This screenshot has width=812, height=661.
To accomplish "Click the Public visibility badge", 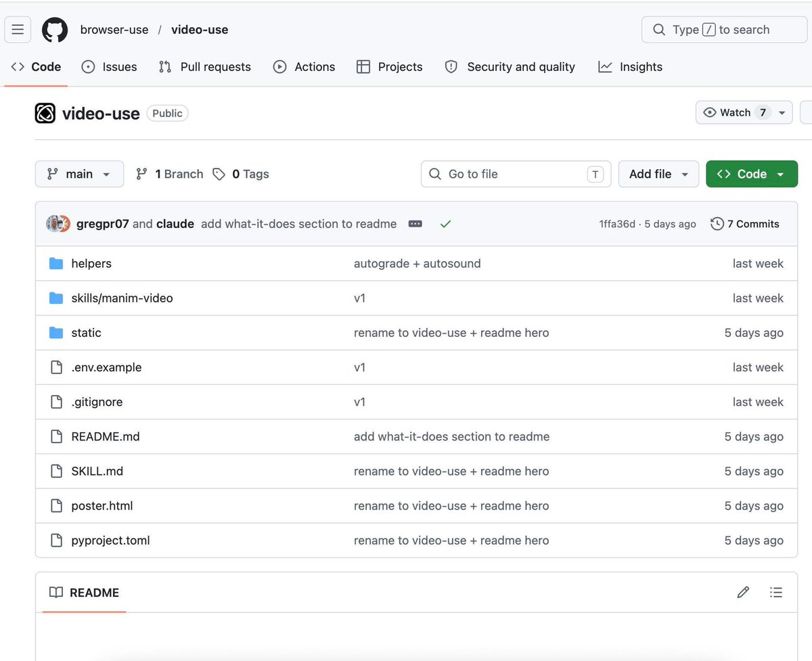I will [x=167, y=114].
